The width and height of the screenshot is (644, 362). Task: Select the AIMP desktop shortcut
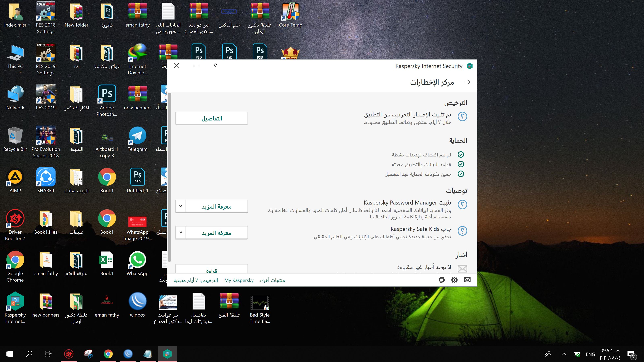pyautogui.click(x=15, y=180)
